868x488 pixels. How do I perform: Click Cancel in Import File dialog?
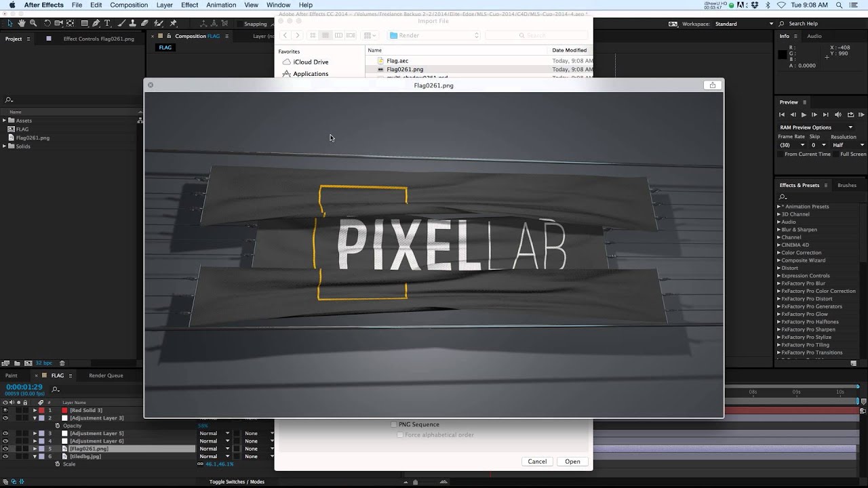click(537, 462)
